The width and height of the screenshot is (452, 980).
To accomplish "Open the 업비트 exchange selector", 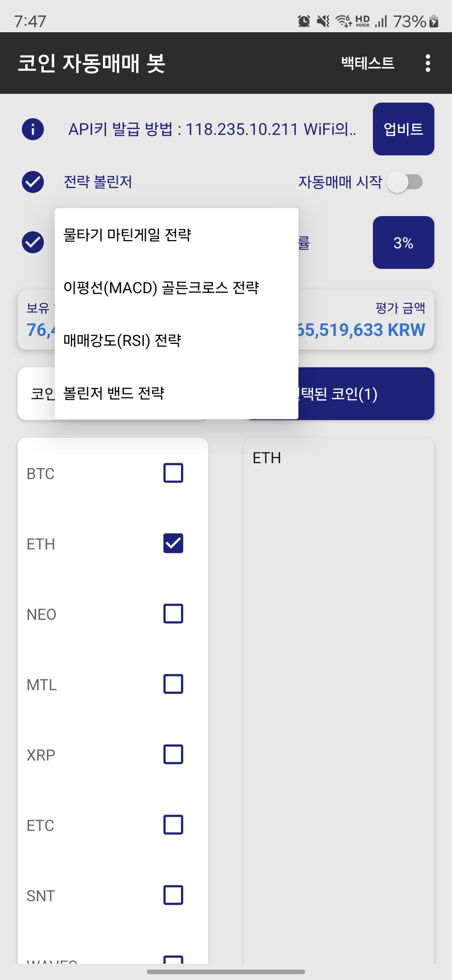I will click(x=403, y=129).
